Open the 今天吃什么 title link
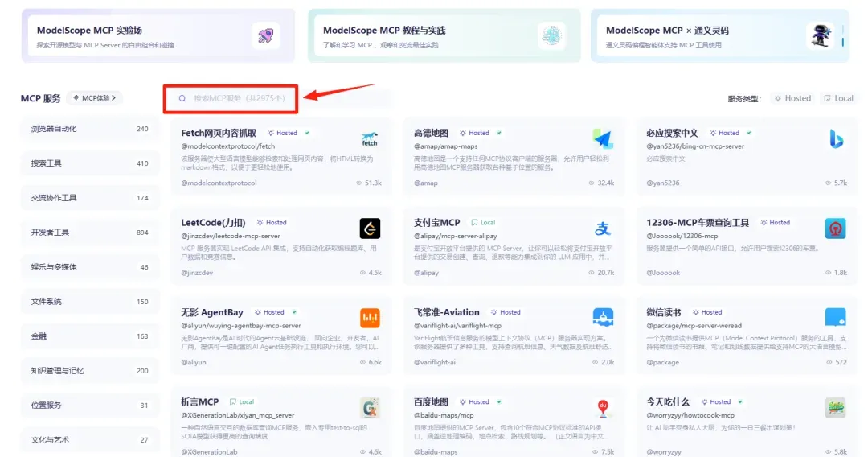The image size is (868, 457). point(668,402)
